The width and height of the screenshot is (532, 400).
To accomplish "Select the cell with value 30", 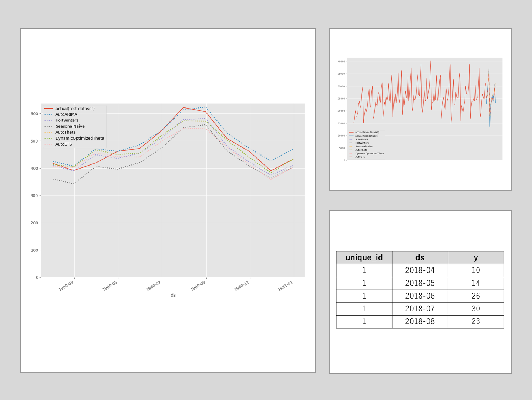I will pyautogui.click(x=475, y=309).
